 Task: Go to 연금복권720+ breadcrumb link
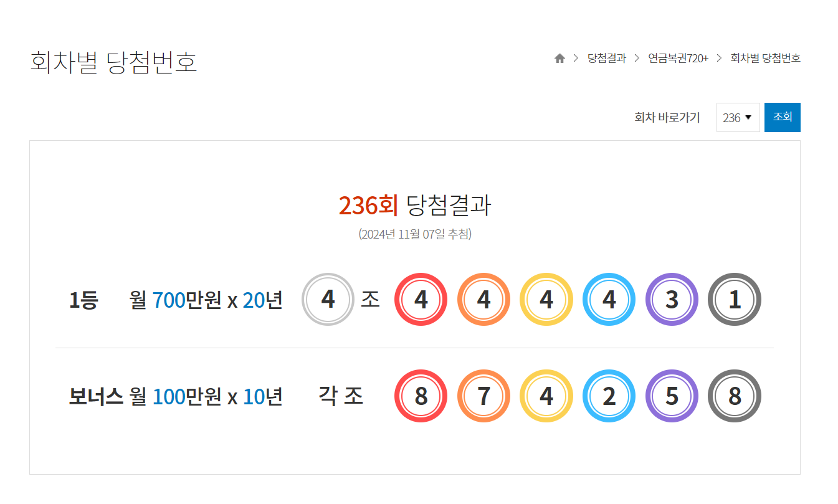tap(678, 58)
